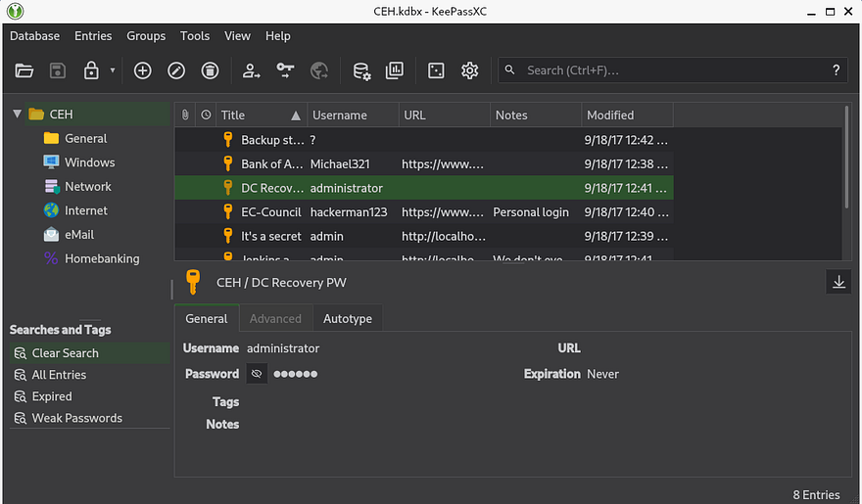
Task: Open the Settings gear icon
Action: pyautogui.click(x=469, y=70)
